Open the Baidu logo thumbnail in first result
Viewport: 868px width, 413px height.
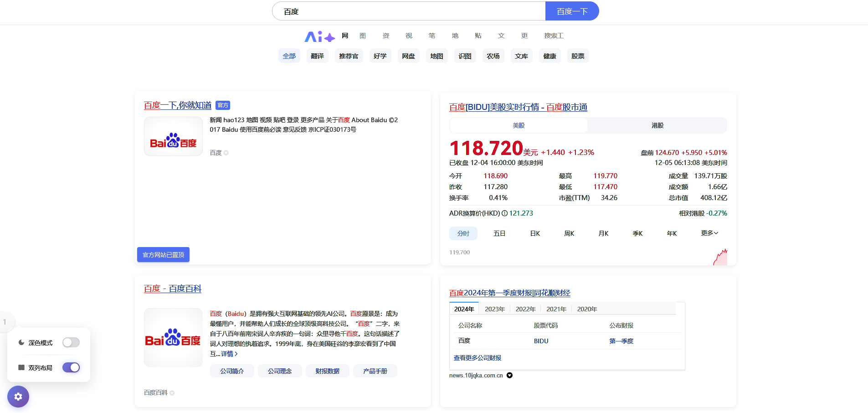coord(173,136)
